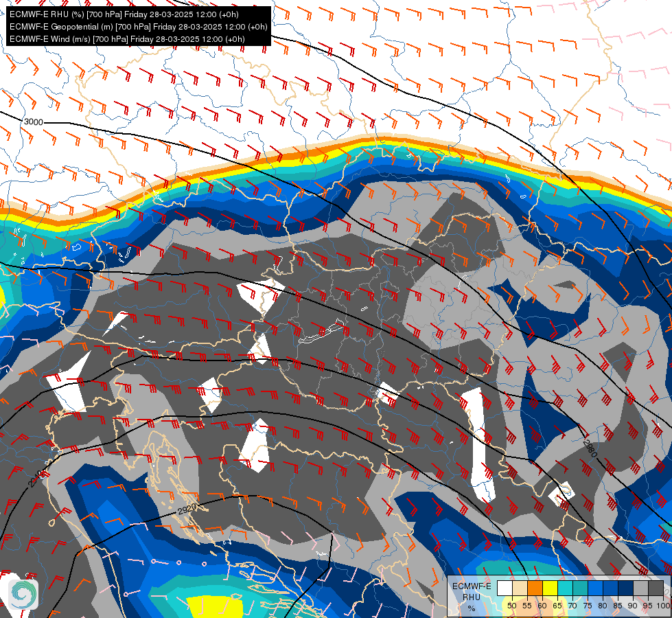
Task: Click the % unit label in legend
Action: (472, 608)
